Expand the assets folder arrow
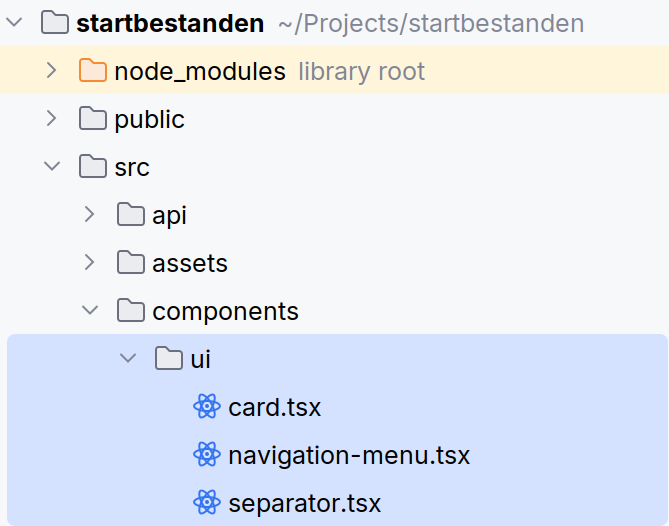The image size is (669, 526). [x=90, y=263]
